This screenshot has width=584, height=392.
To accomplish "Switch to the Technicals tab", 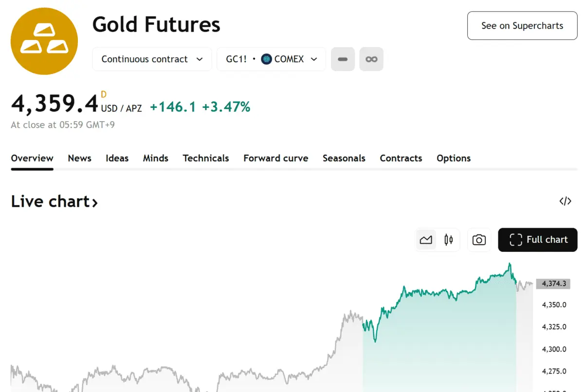I will point(205,158).
